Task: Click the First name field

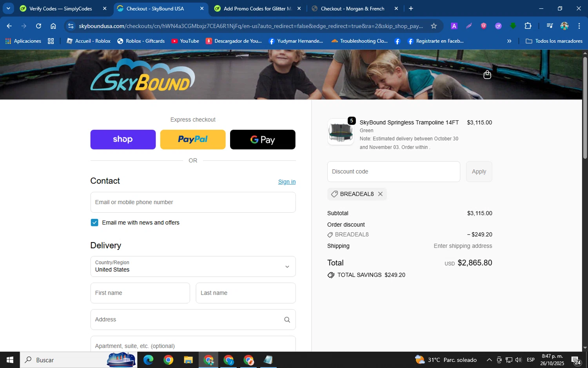Action: (x=140, y=293)
